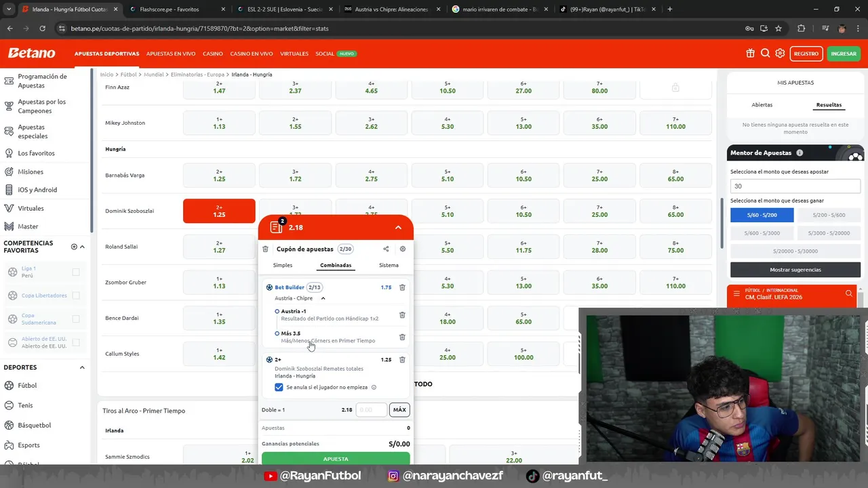Screen dimensions: 868x488
Task: Collapse the Deportes sidebar section
Action: coord(82,367)
